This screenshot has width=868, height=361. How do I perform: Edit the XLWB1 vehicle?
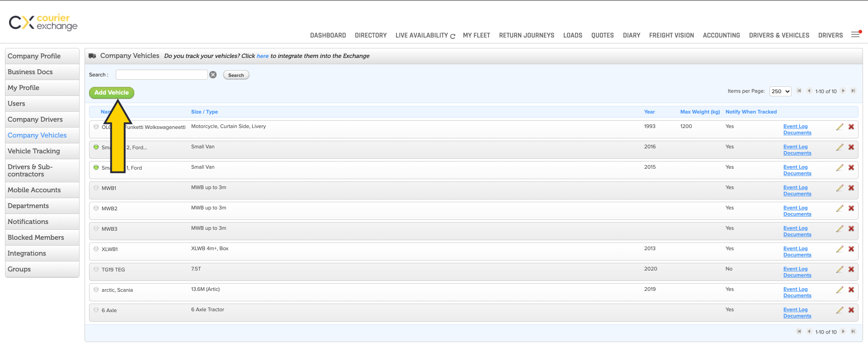(x=840, y=249)
